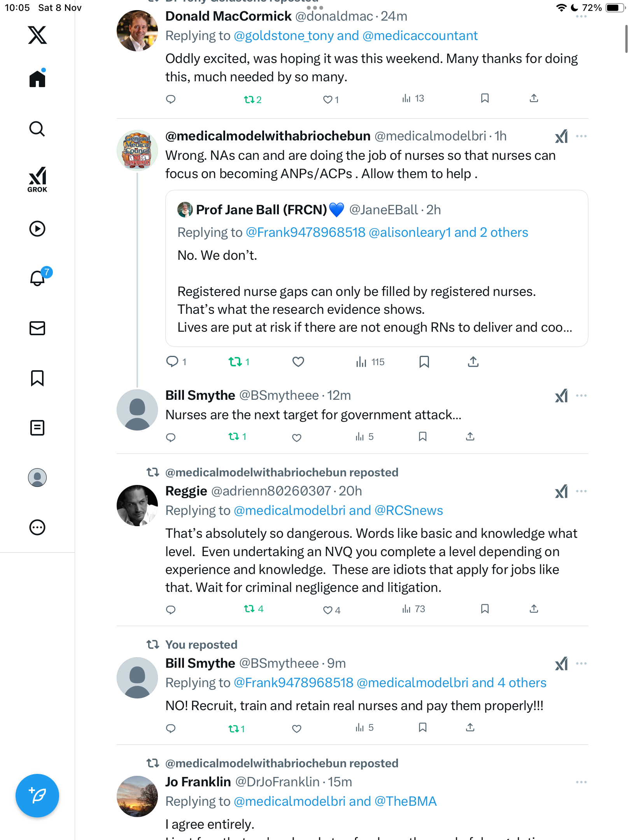The height and width of the screenshot is (840, 630).
Task: Open the @TheBMA mention link
Action: tap(406, 801)
